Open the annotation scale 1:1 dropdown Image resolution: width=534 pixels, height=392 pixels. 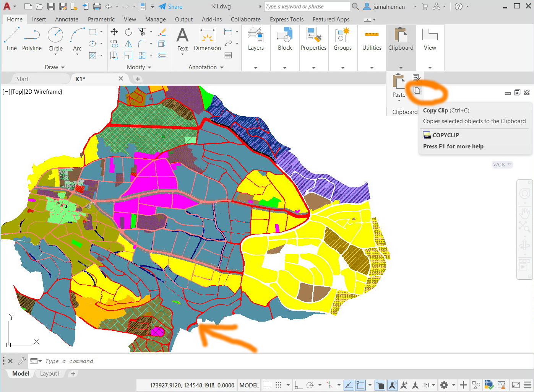(x=428, y=385)
